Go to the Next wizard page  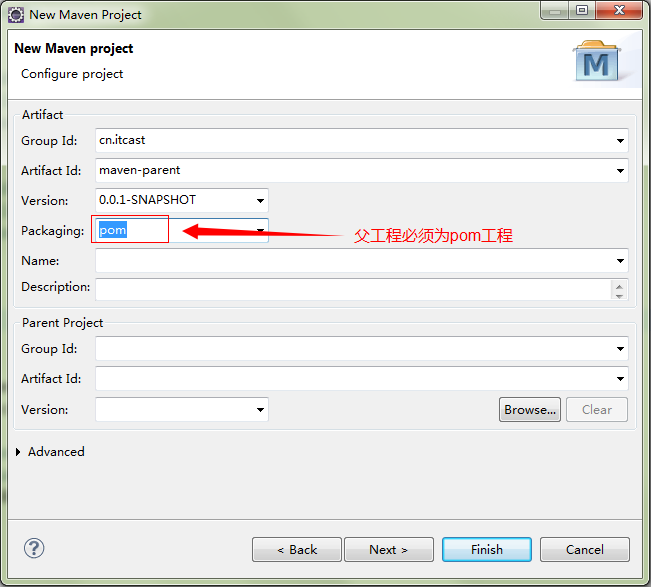(x=388, y=549)
